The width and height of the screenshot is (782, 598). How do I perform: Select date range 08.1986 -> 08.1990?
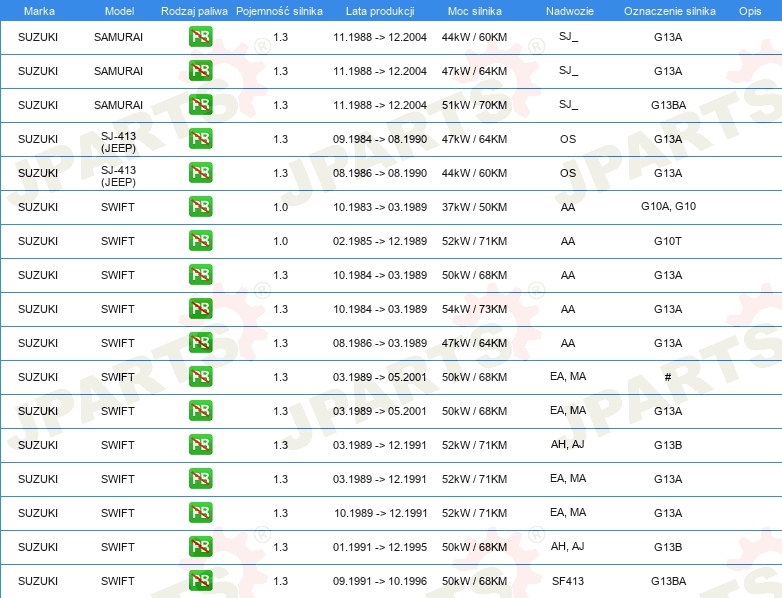(380, 173)
